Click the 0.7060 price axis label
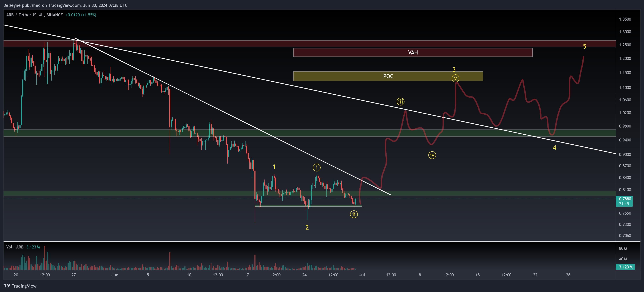Viewport: 644px width, 292px height. tap(625, 235)
